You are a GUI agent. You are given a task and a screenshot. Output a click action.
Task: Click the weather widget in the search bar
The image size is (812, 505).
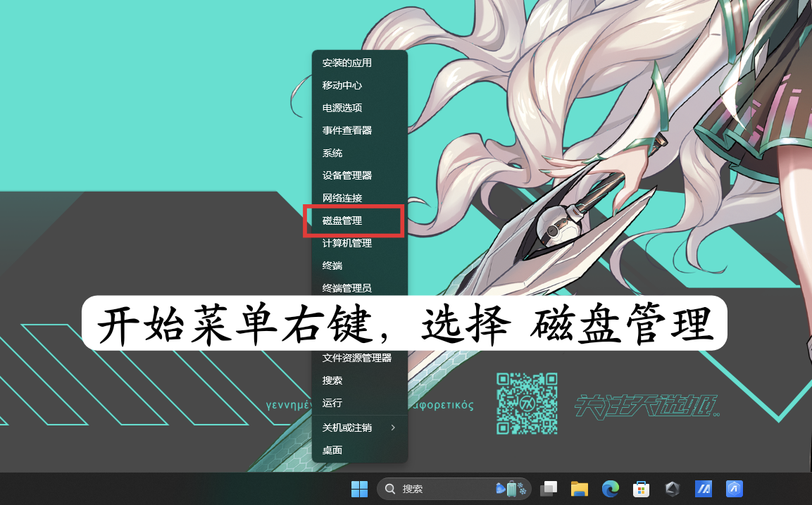[510, 489]
